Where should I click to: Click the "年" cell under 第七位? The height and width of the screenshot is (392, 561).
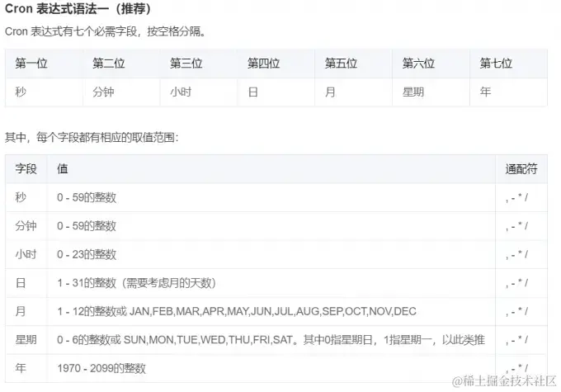point(508,92)
